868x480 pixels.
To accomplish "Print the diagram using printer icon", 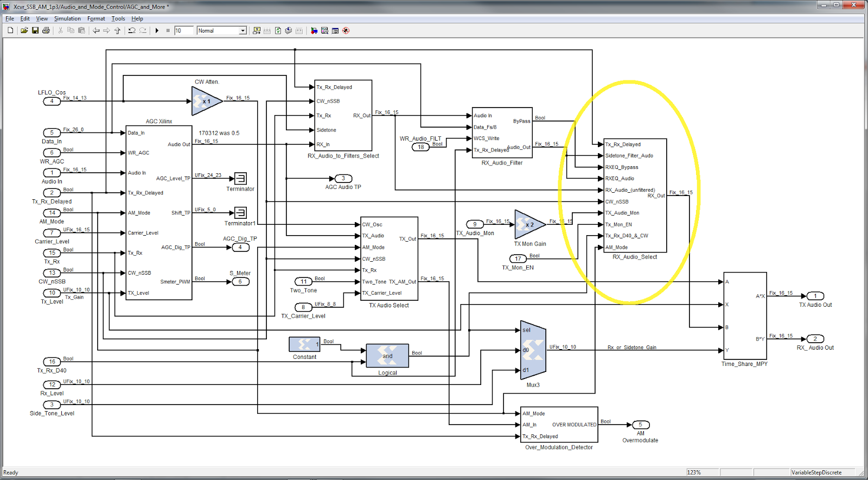I will (x=46, y=30).
